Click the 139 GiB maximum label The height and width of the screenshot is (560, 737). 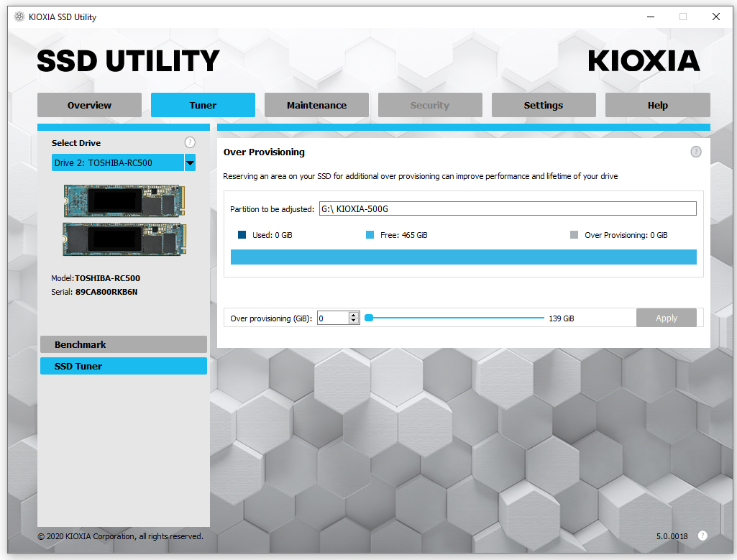coord(562,318)
